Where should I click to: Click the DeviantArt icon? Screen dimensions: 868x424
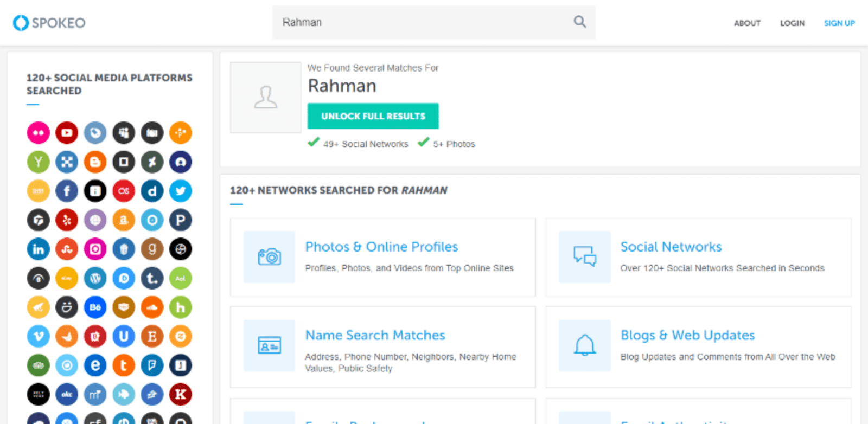pos(152,162)
